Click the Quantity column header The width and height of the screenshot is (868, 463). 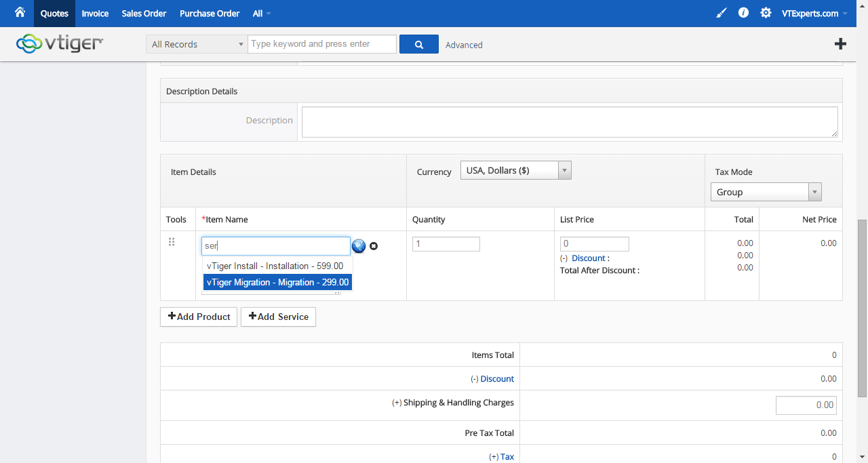tap(429, 220)
